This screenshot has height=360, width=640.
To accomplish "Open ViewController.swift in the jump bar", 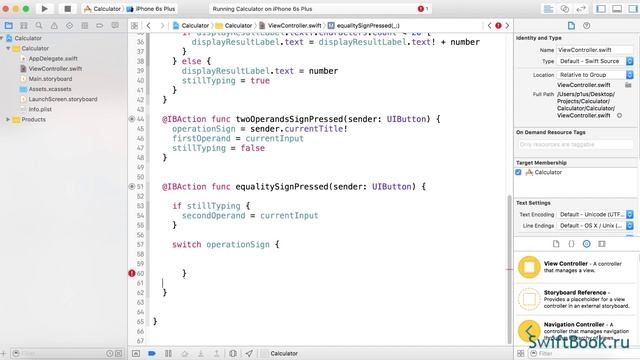I will coord(291,26).
